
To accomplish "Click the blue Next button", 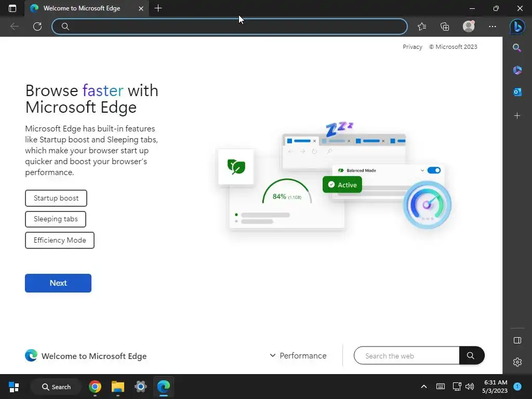I will click(x=58, y=283).
